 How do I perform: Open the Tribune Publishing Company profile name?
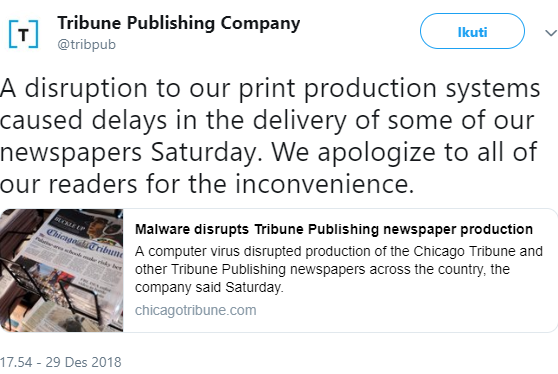click(x=179, y=24)
